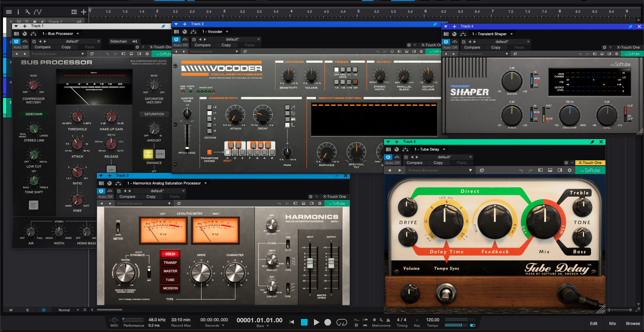Toggle power button on Vocoder plugin
The width and height of the screenshot is (644, 332).
[176, 39]
